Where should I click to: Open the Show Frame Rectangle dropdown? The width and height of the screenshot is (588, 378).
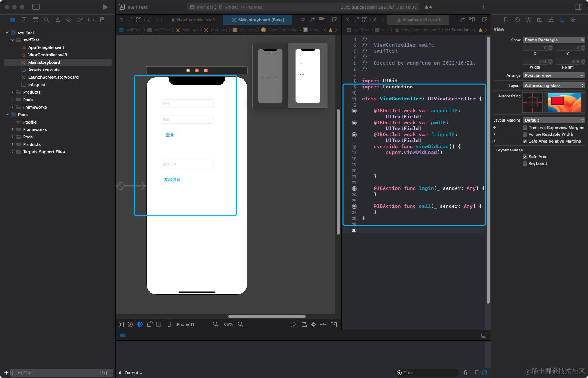[554, 40]
